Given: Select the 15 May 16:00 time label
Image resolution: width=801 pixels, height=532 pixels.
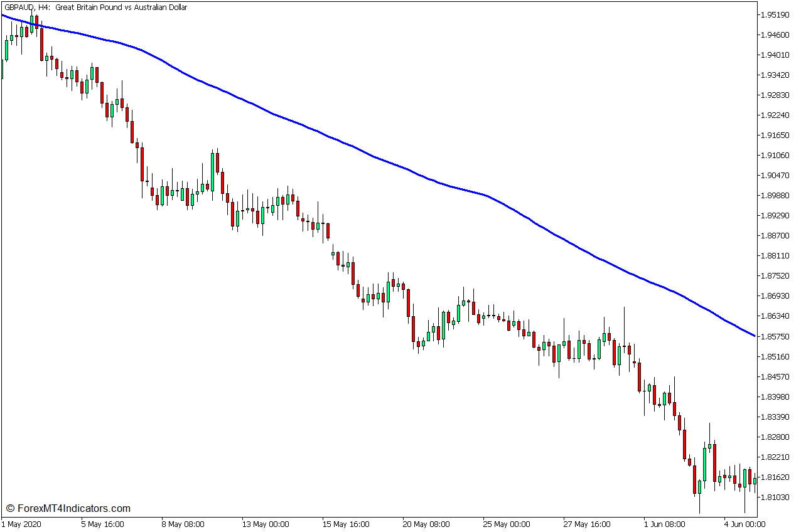Looking at the screenshot, I should click(347, 524).
